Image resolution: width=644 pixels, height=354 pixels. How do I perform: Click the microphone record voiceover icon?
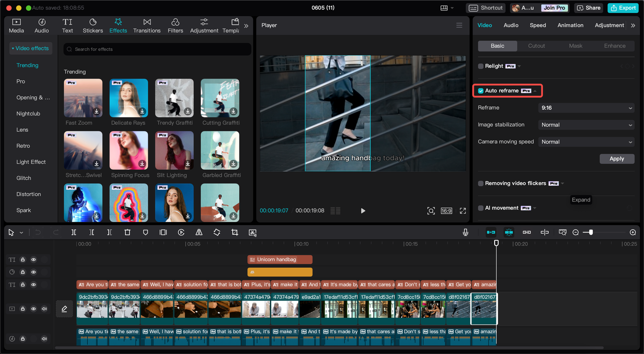(x=465, y=232)
